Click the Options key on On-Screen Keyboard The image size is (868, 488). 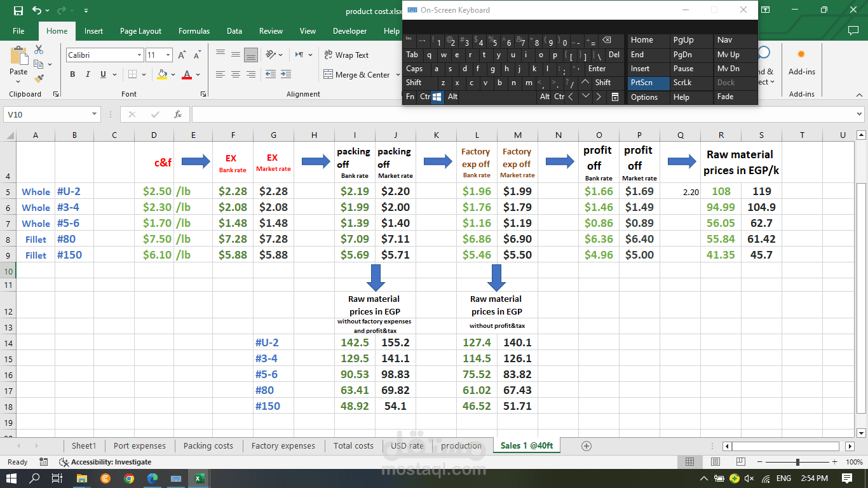[648, 97]
